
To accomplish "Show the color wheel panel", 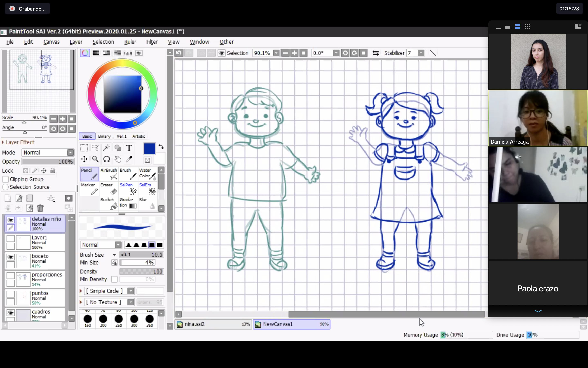I will coord(85,53).
